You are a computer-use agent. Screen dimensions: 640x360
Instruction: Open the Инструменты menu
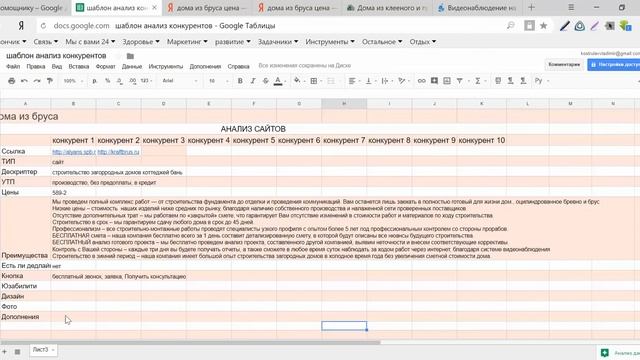(166, 66)
